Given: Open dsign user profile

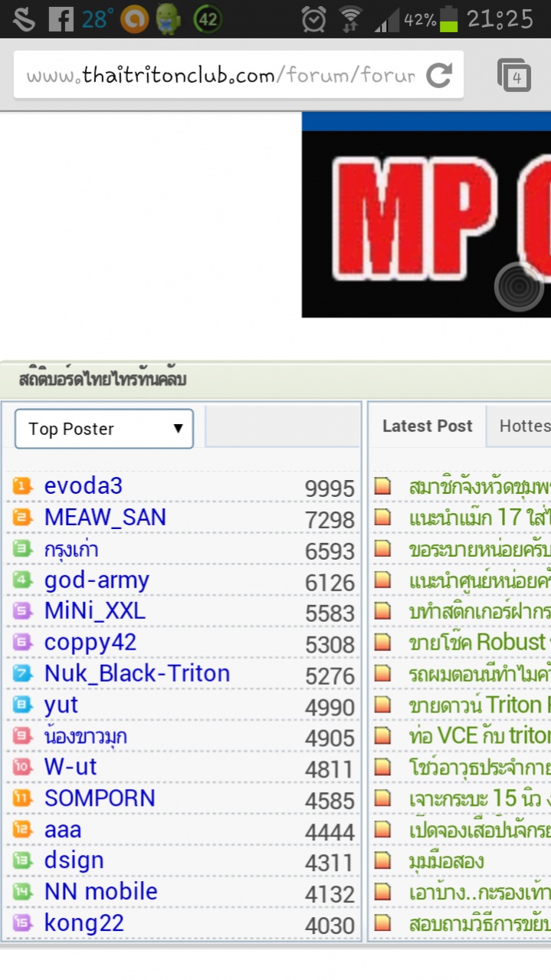Looking at the screenshot, I should click(74, 860).
